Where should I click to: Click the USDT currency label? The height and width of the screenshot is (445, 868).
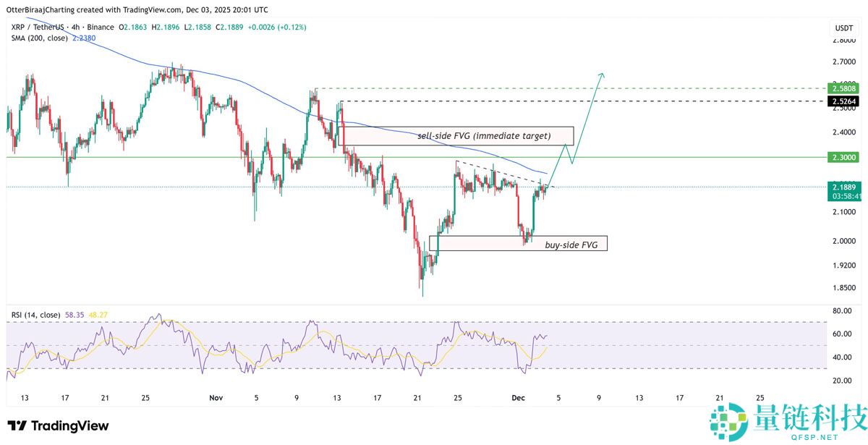(843, 27)
